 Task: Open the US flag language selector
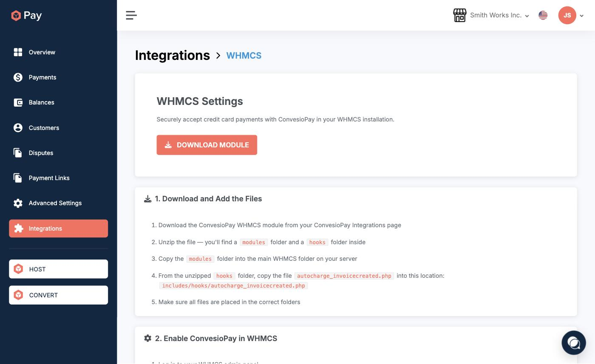(543, 15)
